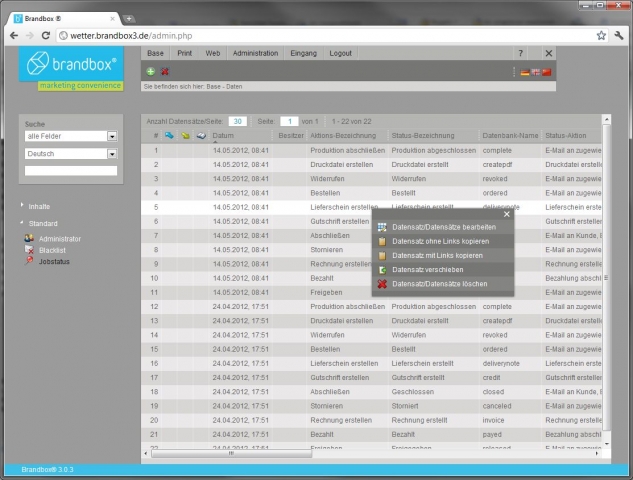The width and height of the screenshot is (633, 480).
Task: Open the Administration menu
Action: (x=255, y=53)
